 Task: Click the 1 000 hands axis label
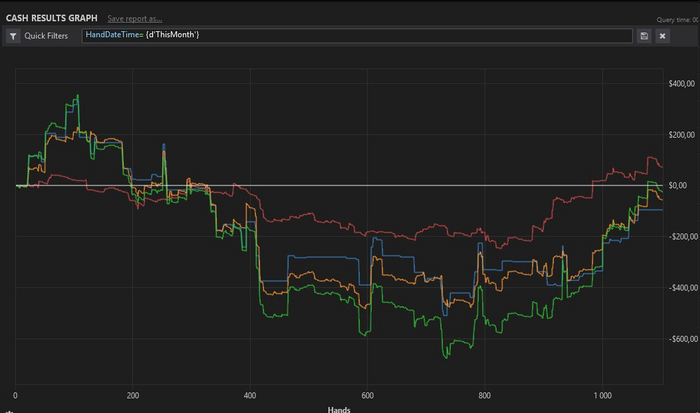[x=602, y=396]
